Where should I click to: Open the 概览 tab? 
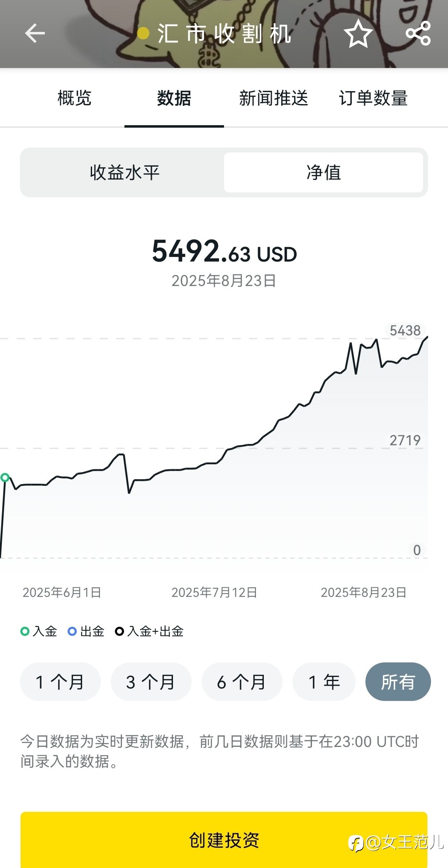(75, 98)
